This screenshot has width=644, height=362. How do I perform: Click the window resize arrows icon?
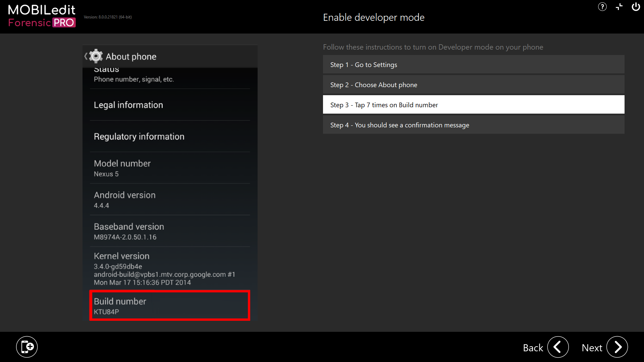(619, 7)
